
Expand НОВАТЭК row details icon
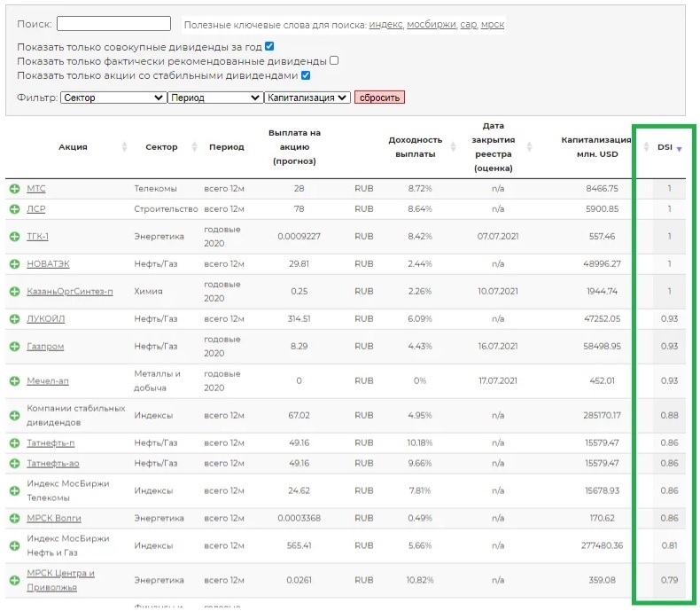coord(15,264)
